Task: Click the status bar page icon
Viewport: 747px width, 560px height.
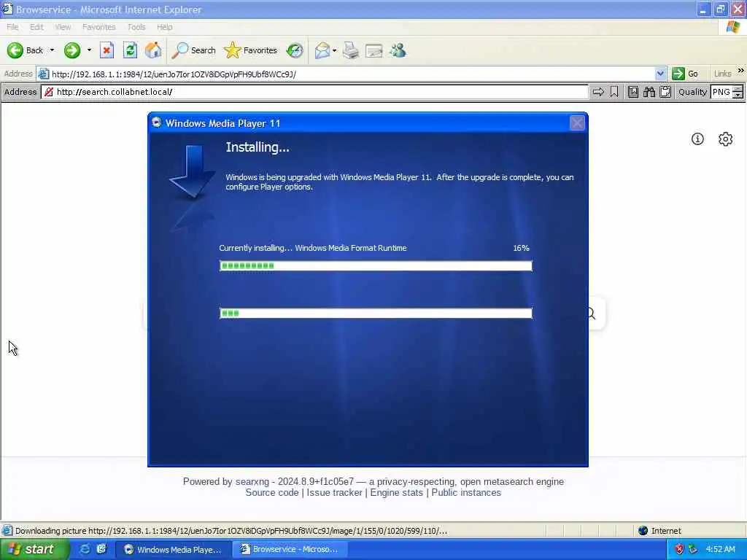Action: click(x=7, y=531)
